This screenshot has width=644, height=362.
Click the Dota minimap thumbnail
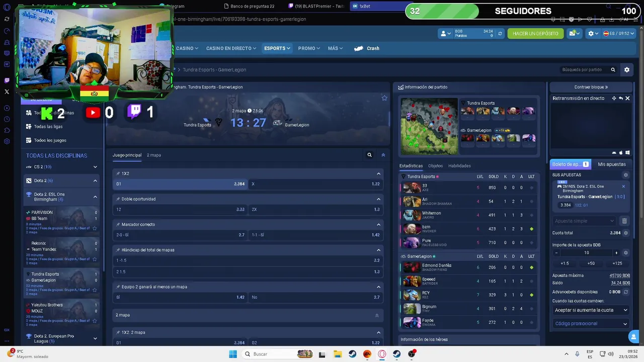(429, 126)
